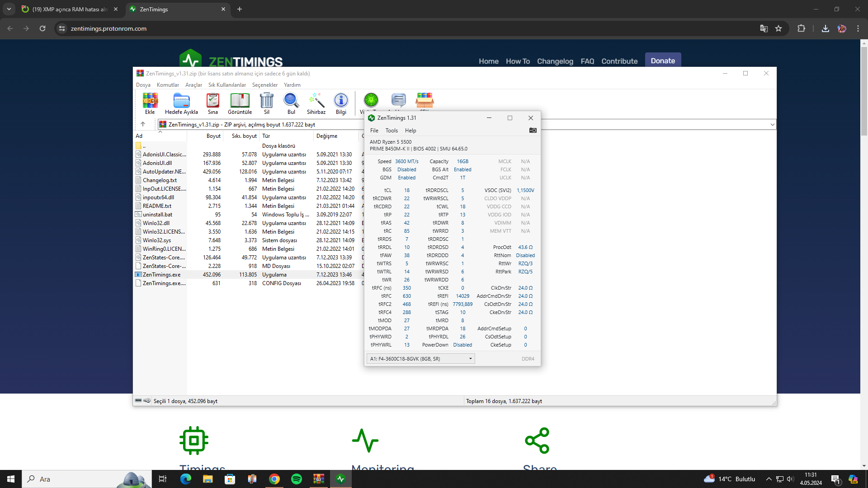Open Spotify from the Windows taskbar
The width and height of the screenshot is (868, 488).
click(297, 479)
